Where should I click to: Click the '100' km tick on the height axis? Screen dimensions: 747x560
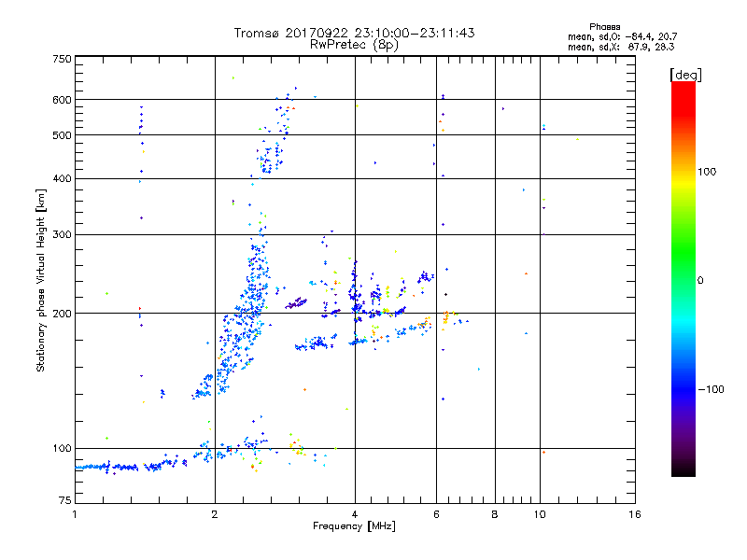point(62,448)
